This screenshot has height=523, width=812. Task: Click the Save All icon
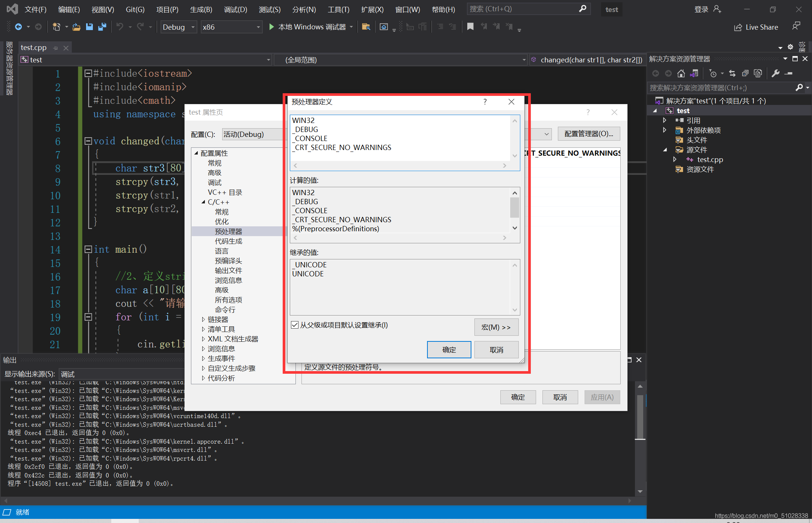[x=102, y=27]
